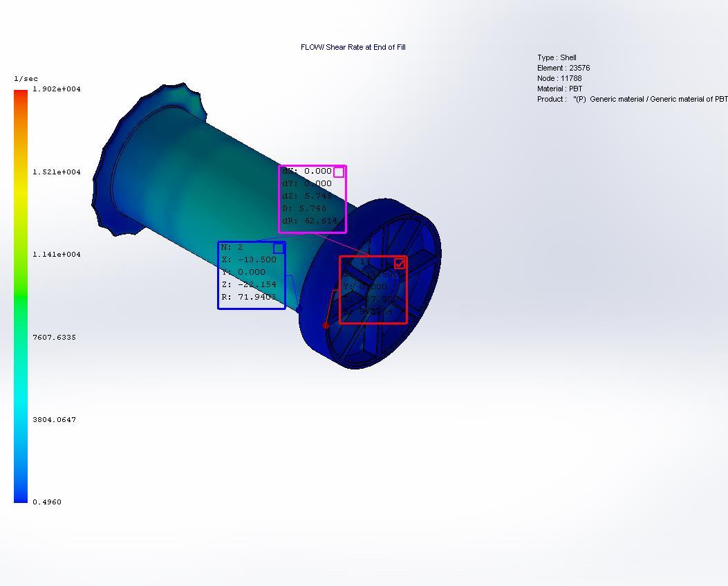Tick the checkbox in the magenta distance box
This screenshot has width=728, height=586.
(x=339, y=172)
